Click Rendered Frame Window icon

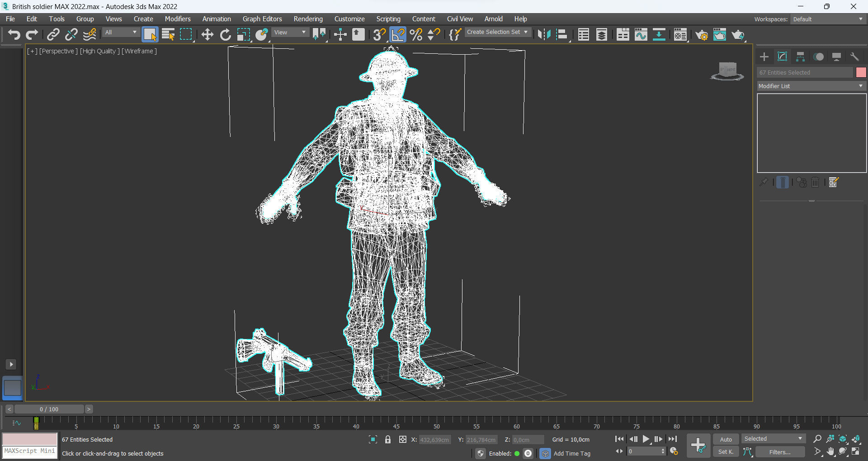pyautogui.click(x=720, y=35)
